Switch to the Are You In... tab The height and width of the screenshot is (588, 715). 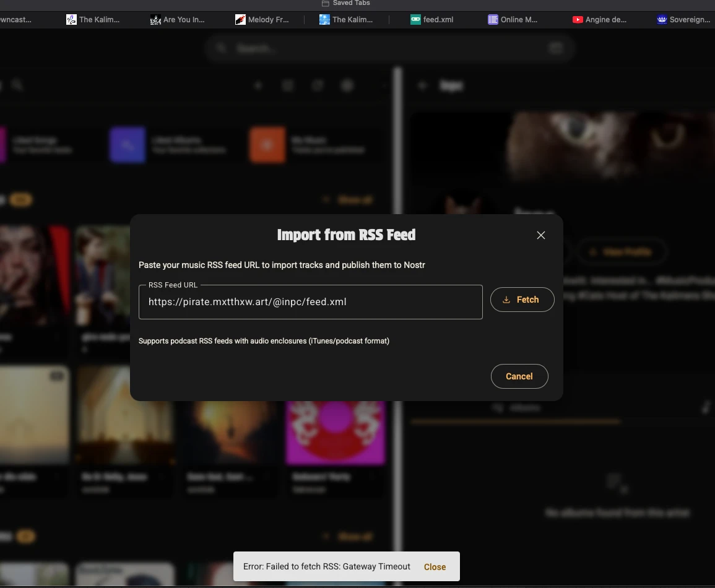point(178,20)
